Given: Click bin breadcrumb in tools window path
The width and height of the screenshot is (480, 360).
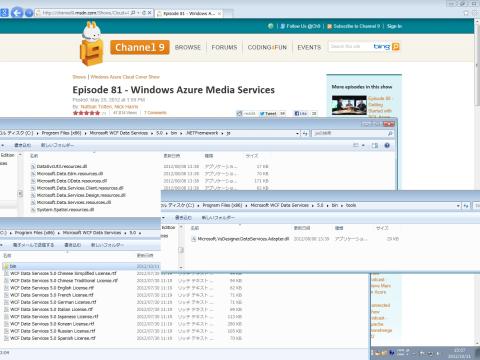Looking at the screenshot, I should click(335, 205).
